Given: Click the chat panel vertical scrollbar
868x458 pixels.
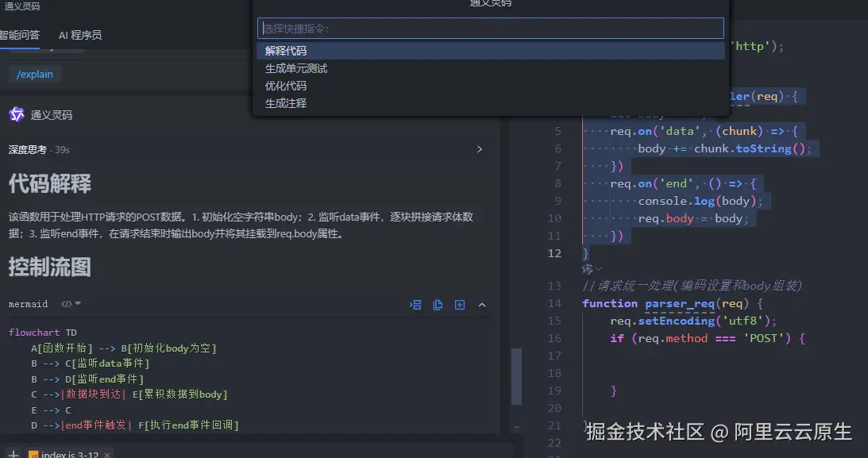Looking at the screenshot, I should [x=516, y=377].
